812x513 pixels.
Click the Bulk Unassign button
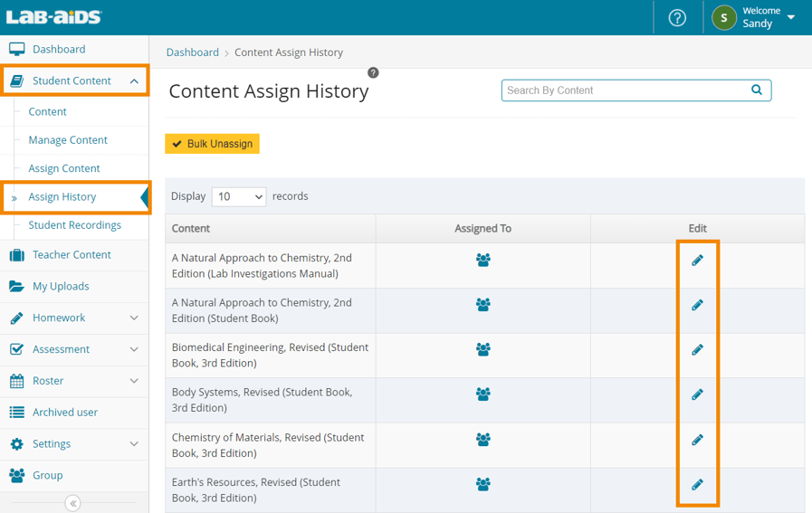[212, 144]
